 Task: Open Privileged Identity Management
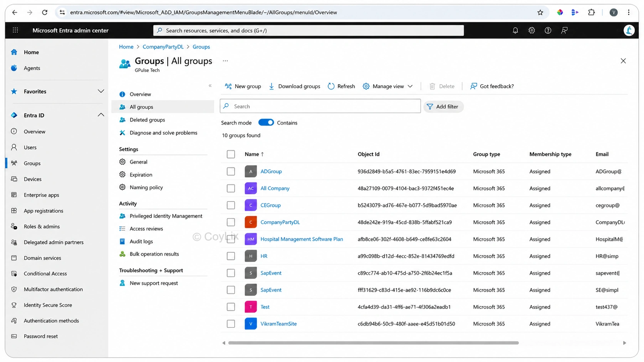(x=166, y=216)
